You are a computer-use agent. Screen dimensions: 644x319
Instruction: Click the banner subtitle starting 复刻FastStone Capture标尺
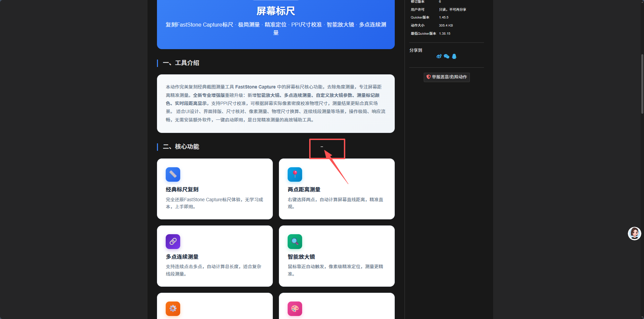coord(276,29)
